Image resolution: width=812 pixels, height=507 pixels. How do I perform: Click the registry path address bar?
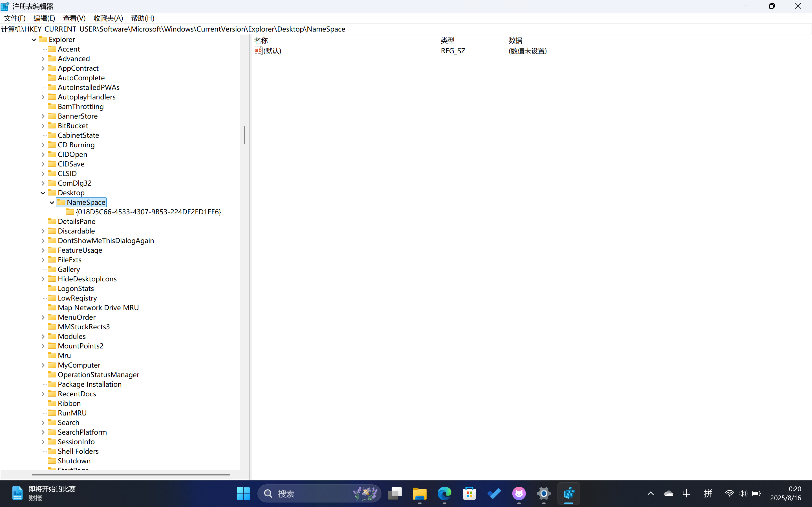[403, 29]
